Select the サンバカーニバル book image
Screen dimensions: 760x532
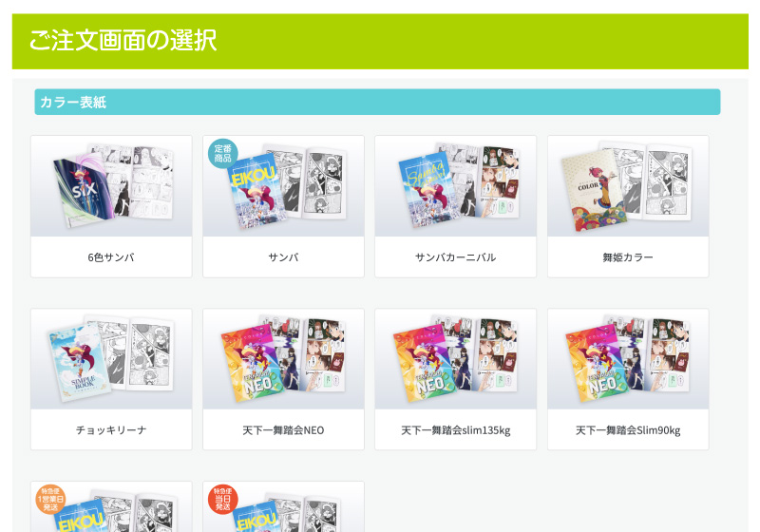456,186
